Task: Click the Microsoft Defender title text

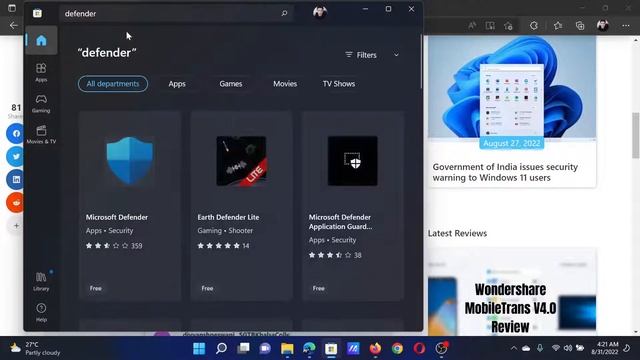Action: coord(117,217)
